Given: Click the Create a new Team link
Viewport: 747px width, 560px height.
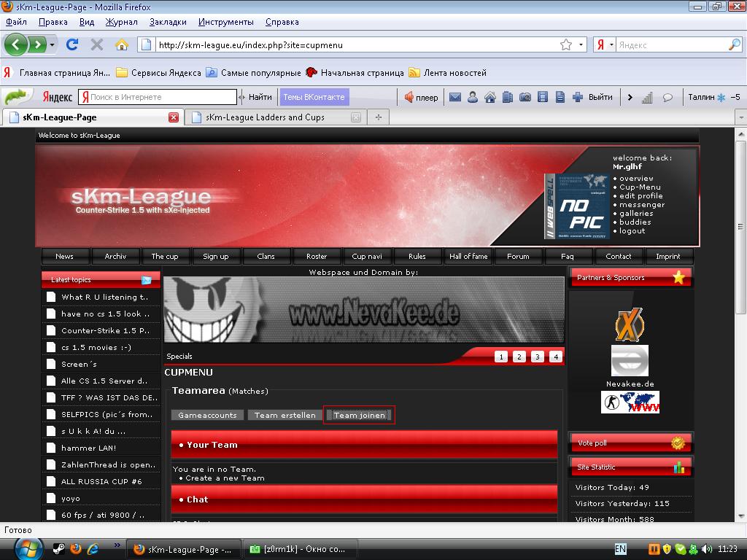Looking at the screenshot, I should click(225, 478).
